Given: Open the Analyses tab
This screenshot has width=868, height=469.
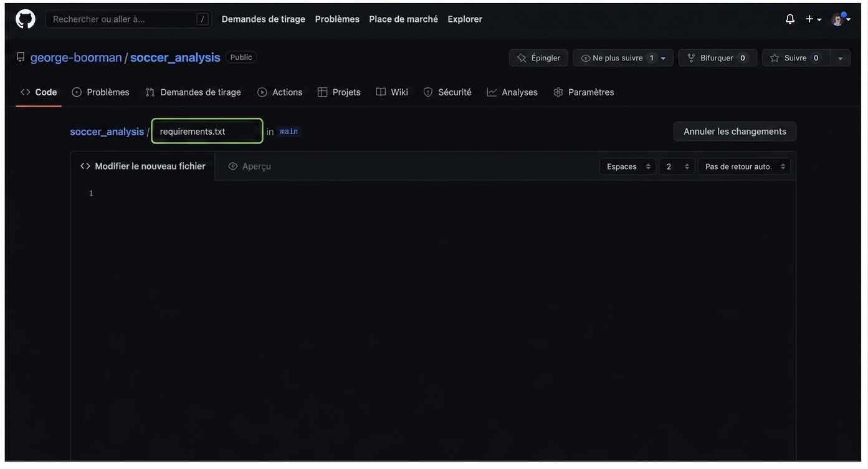Looking at the screenshot, I should pos(512,92).
